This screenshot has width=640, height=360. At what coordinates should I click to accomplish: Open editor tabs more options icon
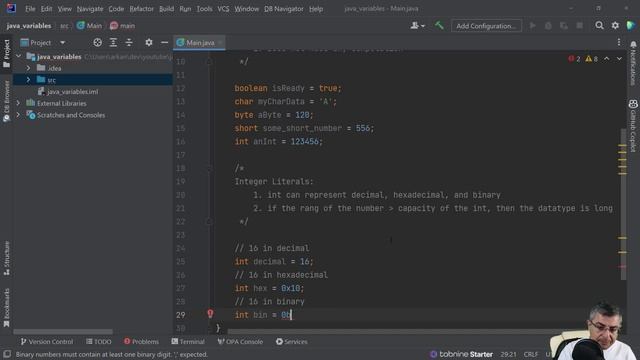coord(619,42)
